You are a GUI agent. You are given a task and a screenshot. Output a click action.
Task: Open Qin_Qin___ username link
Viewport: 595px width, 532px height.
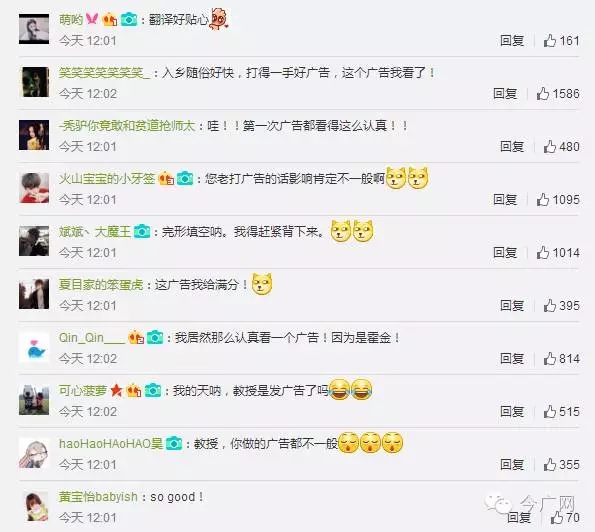click(x=92, y=337)
